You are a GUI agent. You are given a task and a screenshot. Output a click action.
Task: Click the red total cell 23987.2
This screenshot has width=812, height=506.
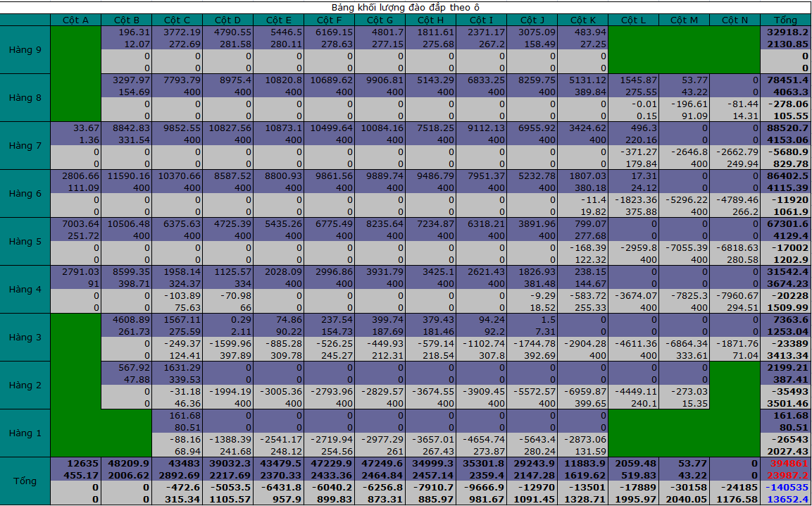coord(785,476)
